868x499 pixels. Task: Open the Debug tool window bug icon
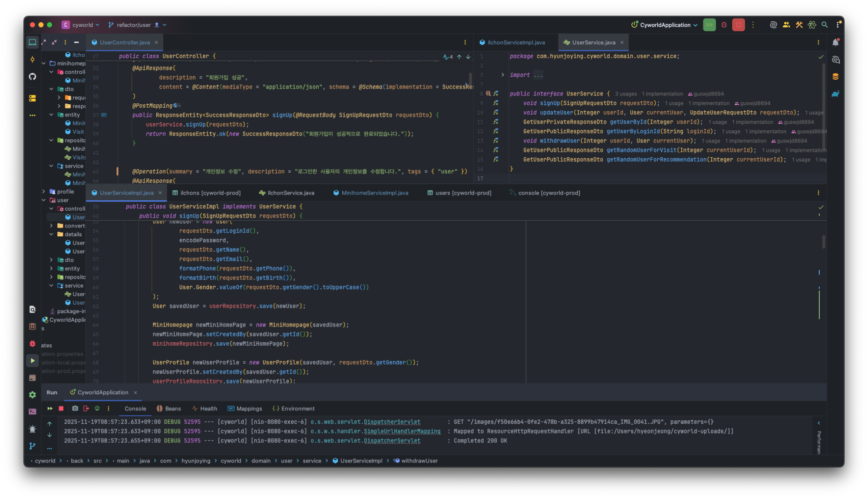pos(32,344)
